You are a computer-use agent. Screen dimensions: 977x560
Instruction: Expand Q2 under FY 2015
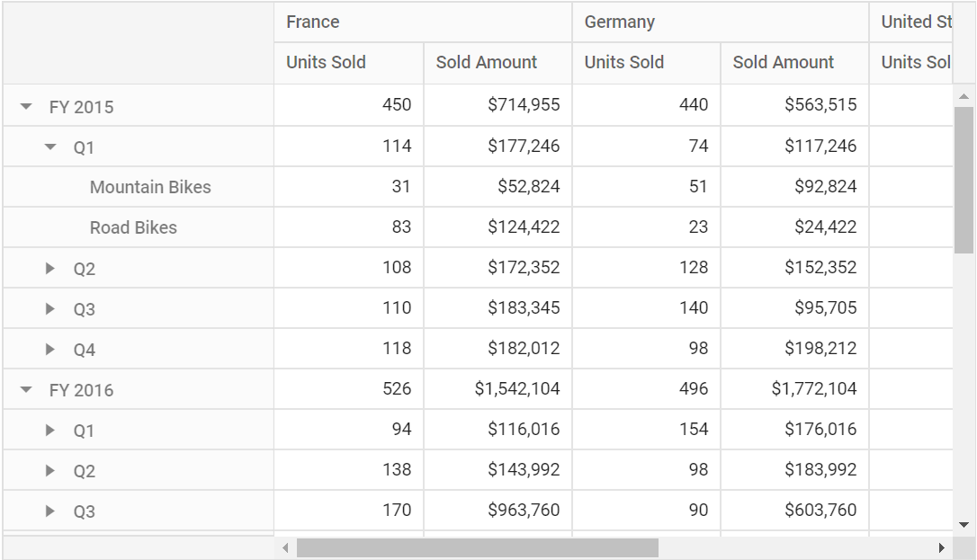[50, 268]
